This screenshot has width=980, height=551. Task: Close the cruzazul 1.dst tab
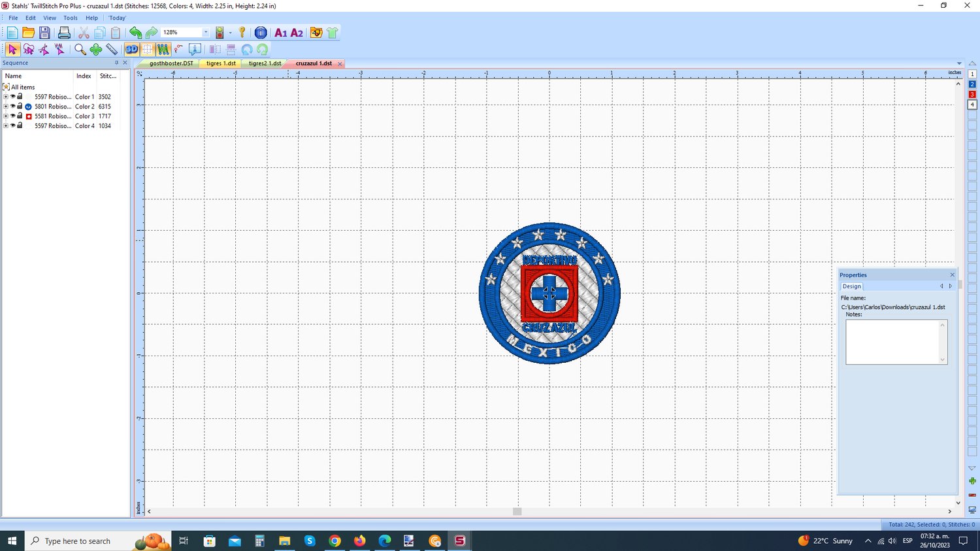click(x=340, y=64)
